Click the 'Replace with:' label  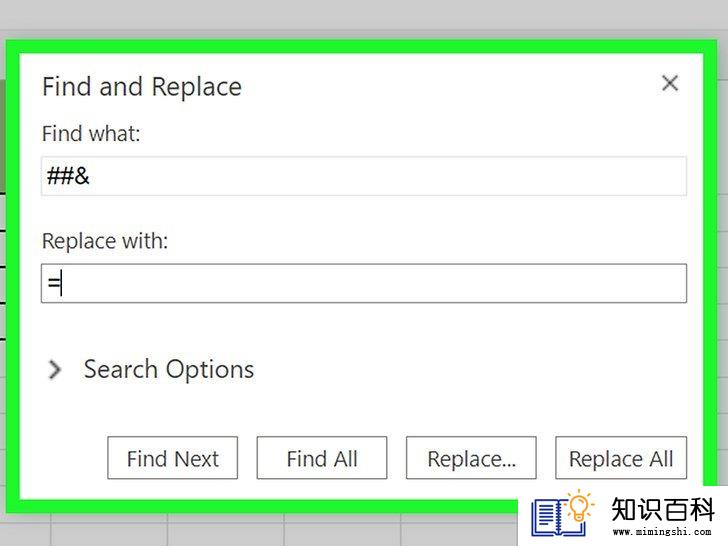[x=105, y=241]
